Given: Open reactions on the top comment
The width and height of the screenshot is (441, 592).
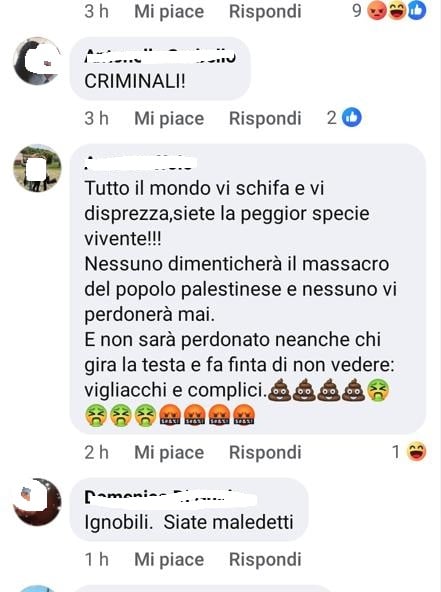Looking at the screenshot, I should 389,11.
